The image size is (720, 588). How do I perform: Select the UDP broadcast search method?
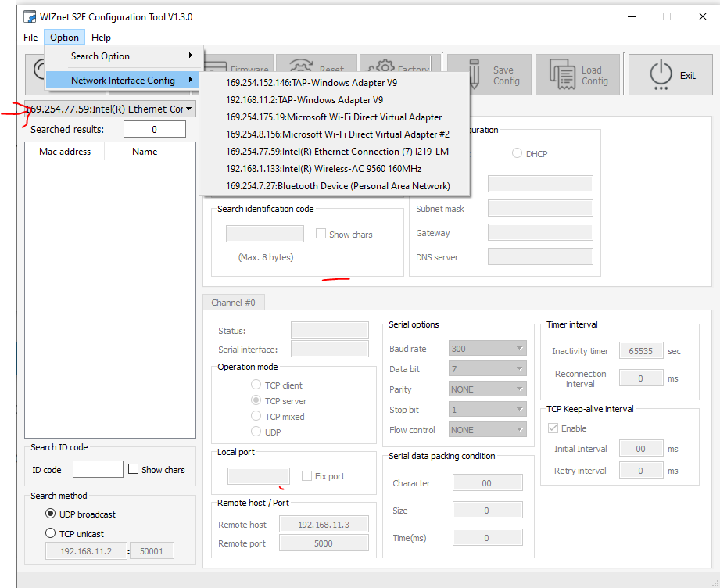click(51, 514)
